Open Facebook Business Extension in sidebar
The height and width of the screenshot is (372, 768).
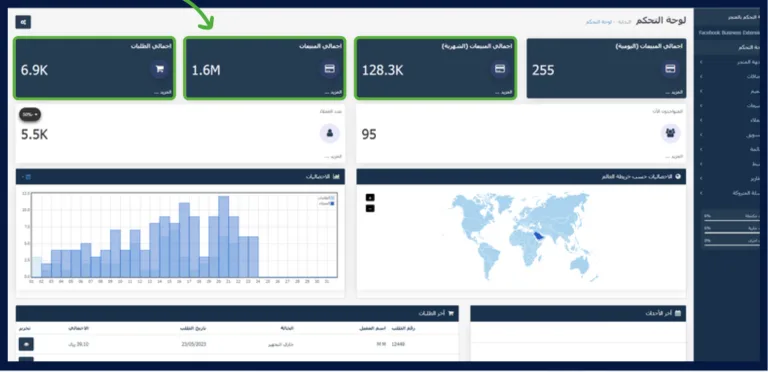728,33
